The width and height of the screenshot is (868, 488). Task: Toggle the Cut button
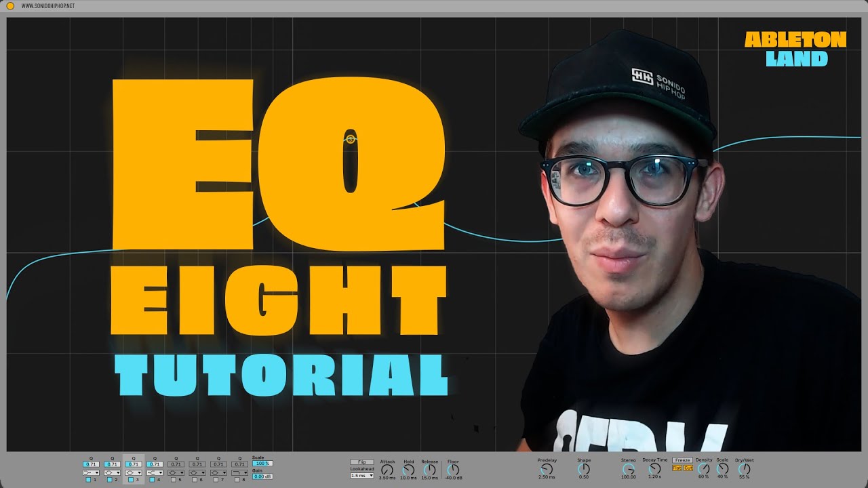pos(688,468)
